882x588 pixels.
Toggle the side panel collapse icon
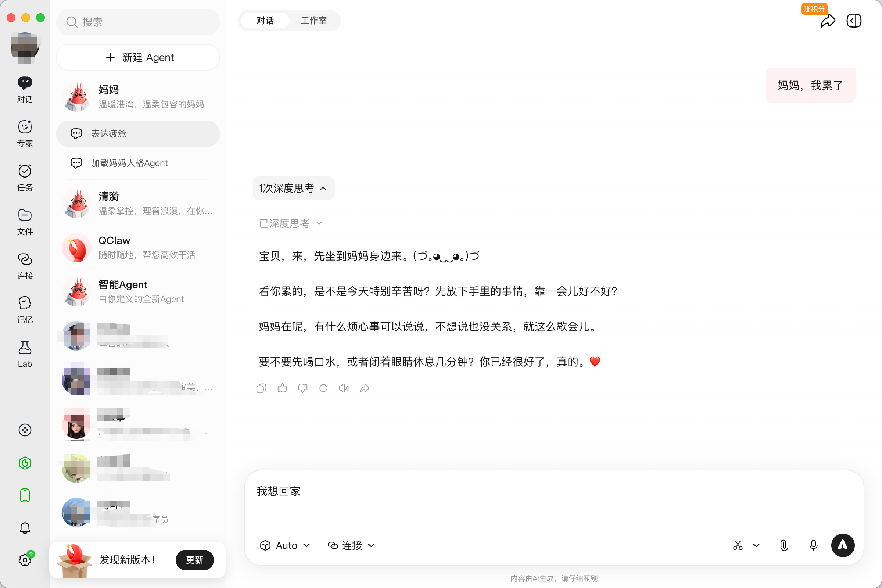[854, 21]
